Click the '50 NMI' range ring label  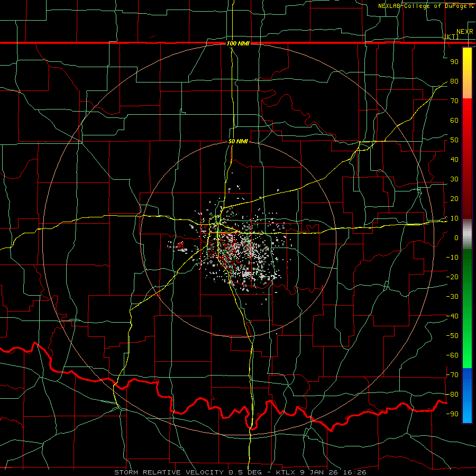click(238, 141)
